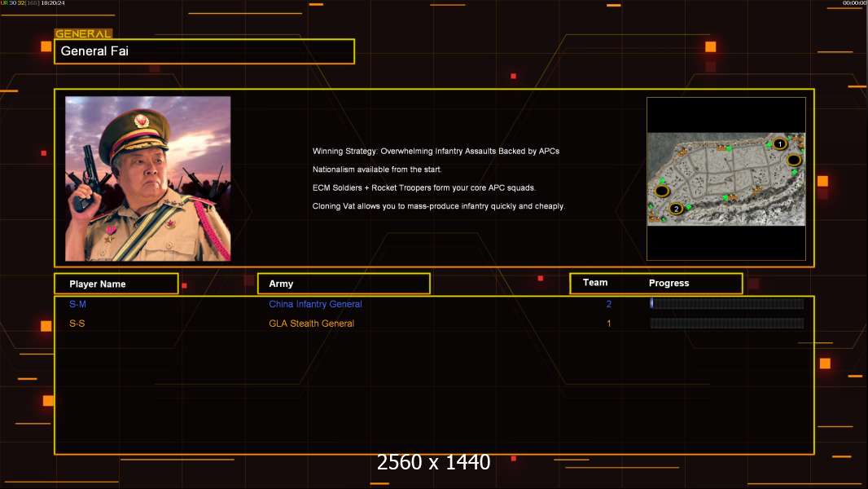Click the Player Name column header
The image size is (868, 489).
pos(116,284)
